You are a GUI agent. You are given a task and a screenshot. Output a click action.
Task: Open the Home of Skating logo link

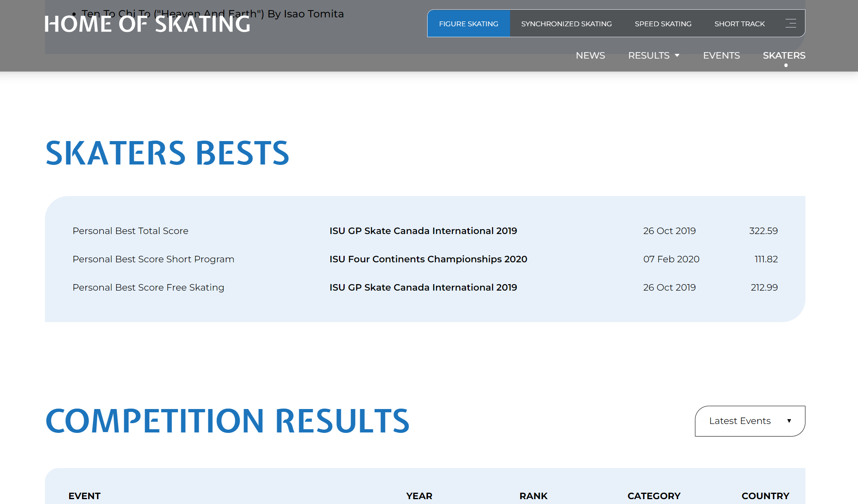147,24
